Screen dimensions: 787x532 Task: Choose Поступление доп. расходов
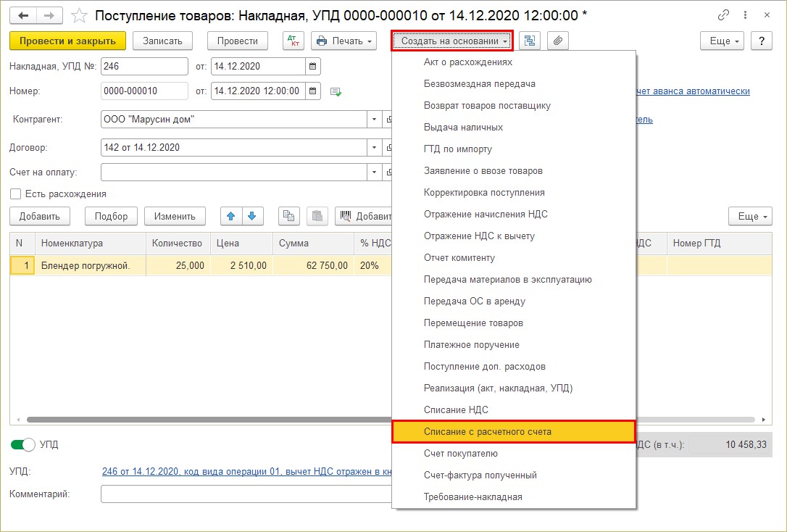[x=514, y=366]
